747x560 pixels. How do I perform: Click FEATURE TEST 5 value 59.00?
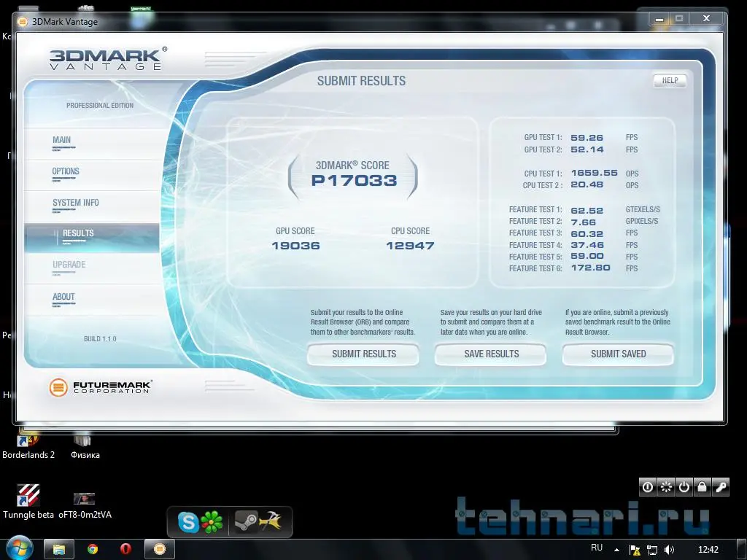[587, 256]
